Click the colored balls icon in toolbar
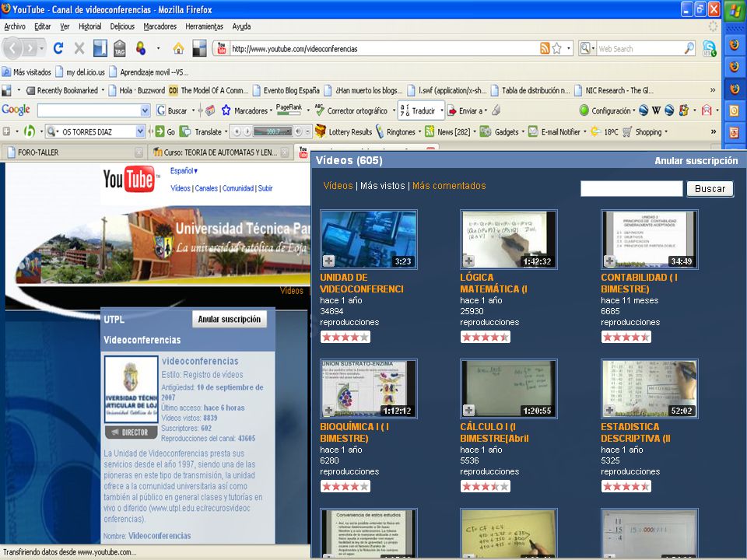The image size is (747, 560). (x=141, y=48)
